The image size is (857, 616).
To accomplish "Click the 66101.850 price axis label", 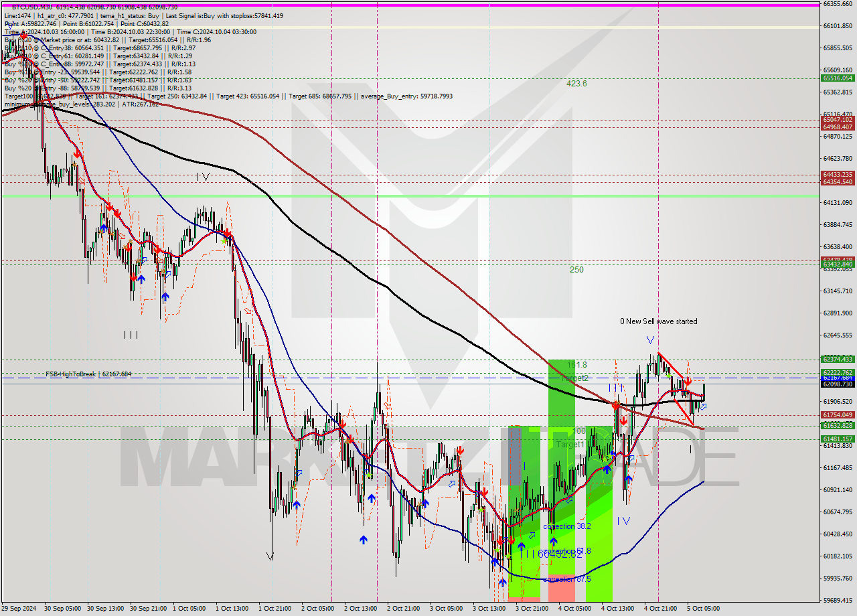I will [838, 26].
